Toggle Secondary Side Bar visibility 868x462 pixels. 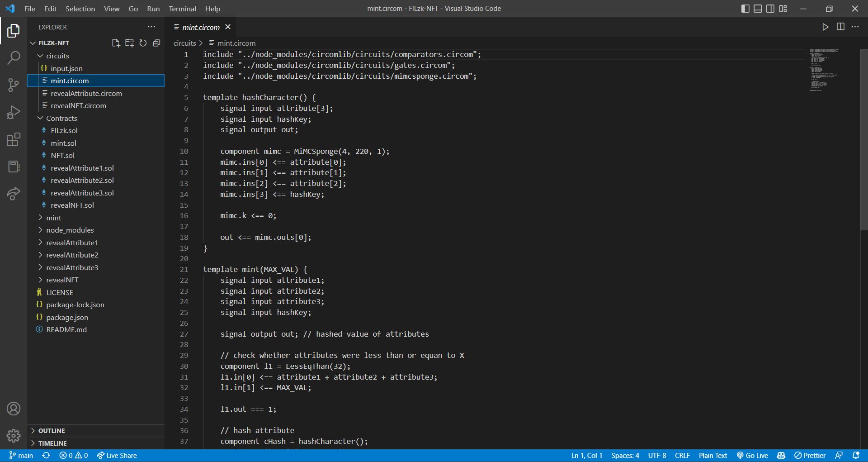[x=770, y=9]
